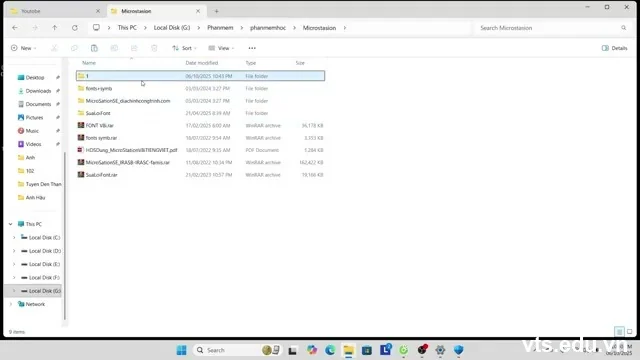Open Desktop in the quick access sidebar
Image resolution: width=640 pixels, height=360 pixels.
[x=35, y=78]
